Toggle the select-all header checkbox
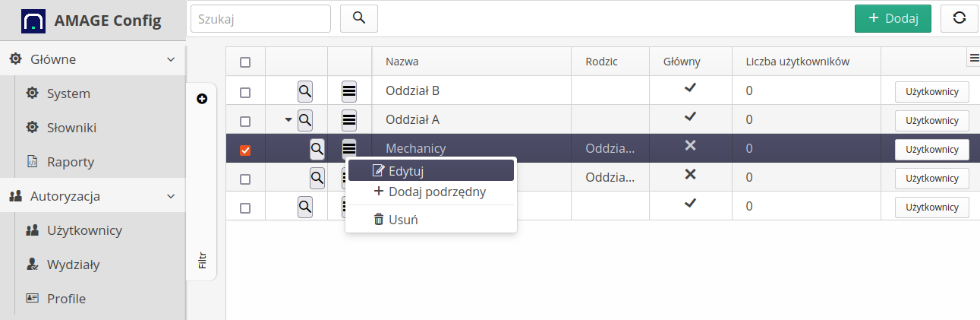Screen dimensions: 980x320 245,62
